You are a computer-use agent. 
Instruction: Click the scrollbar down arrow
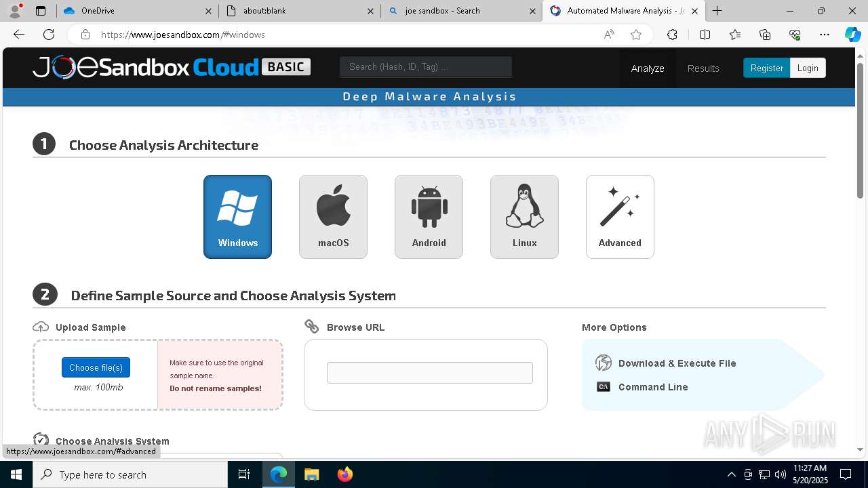coord(861,449)
